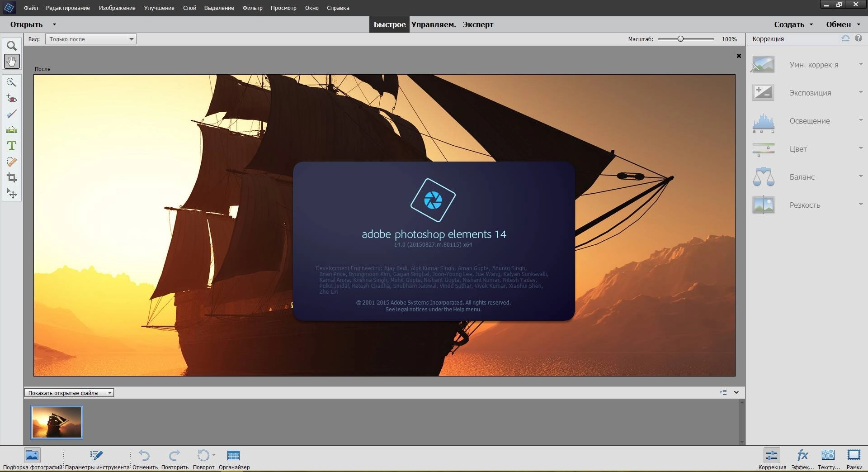This screenshot has height=472, width=868.
Task: Select the Hand tool
Action: tap(12, 61)
